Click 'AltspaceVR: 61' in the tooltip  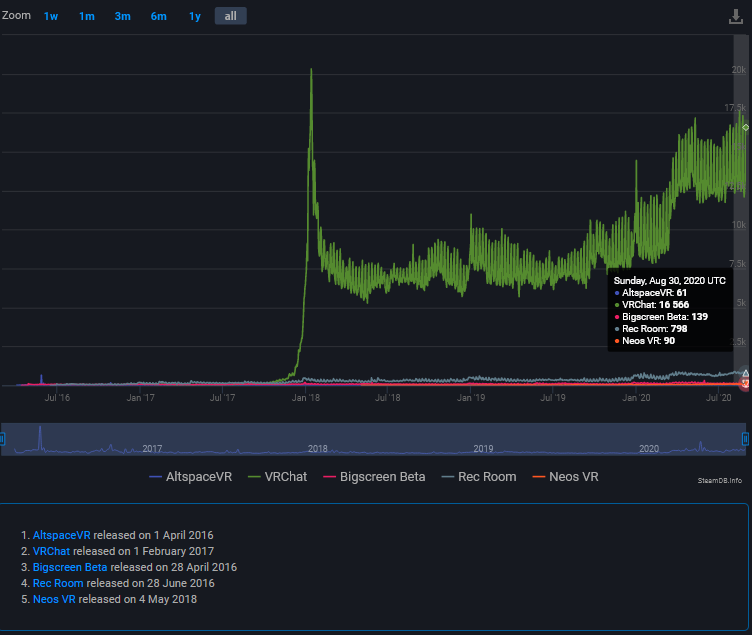pos(654,293)
